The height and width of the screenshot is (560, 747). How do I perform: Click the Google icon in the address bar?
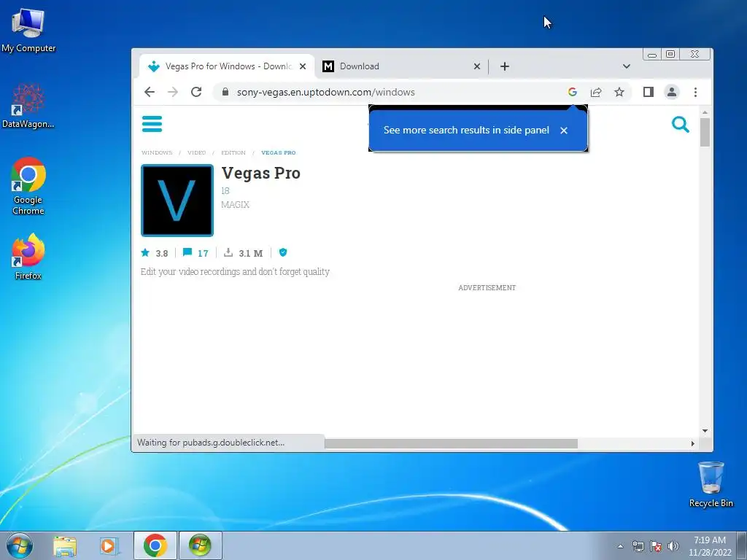[x=573, y=92]
